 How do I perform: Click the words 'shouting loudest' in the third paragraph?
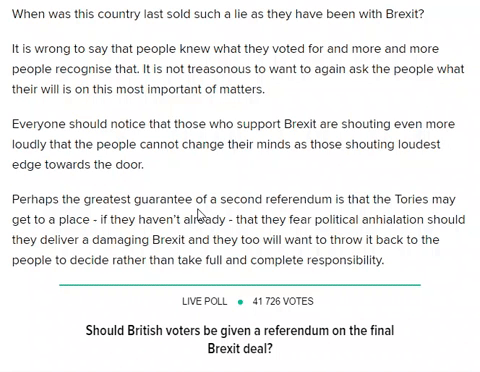click(393, 144)
